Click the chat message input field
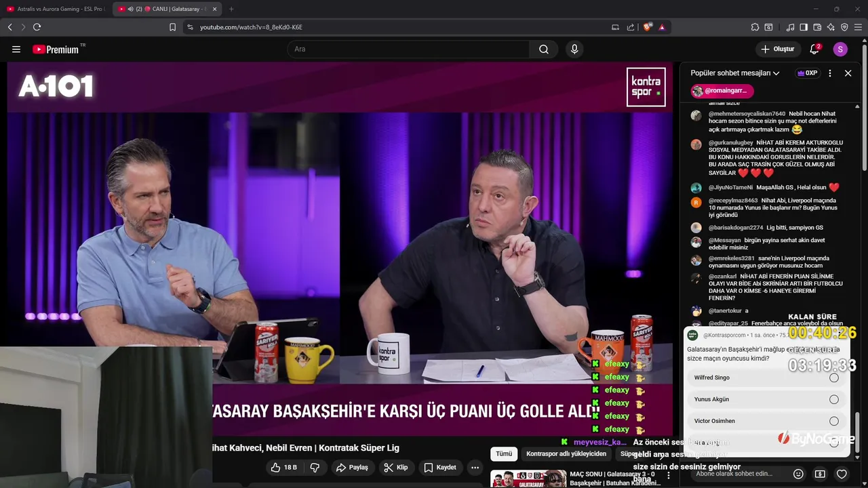 pos(738,474)
